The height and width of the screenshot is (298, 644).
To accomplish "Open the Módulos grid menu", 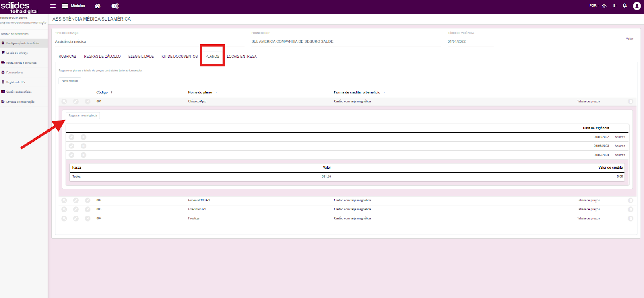I will point(73,6).
